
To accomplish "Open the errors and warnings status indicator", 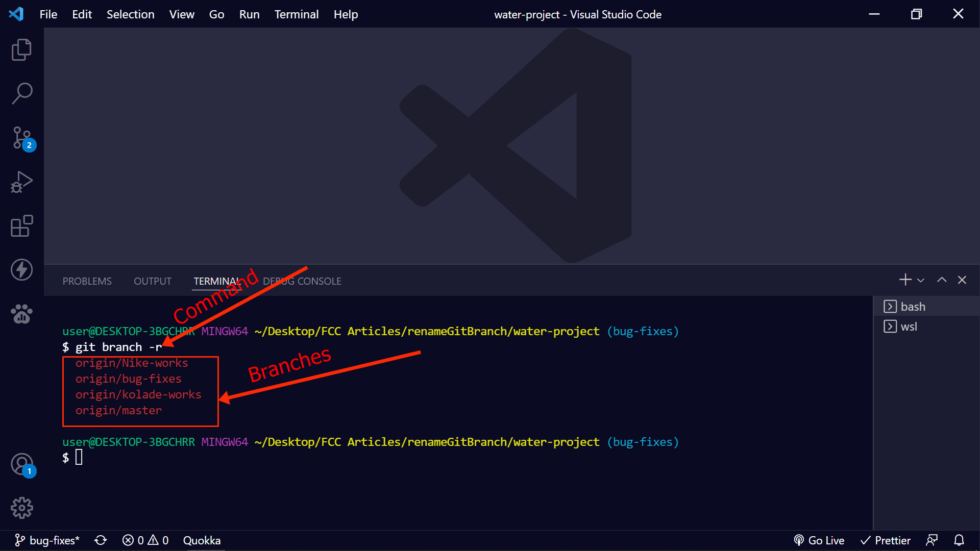I will point(145,540).
